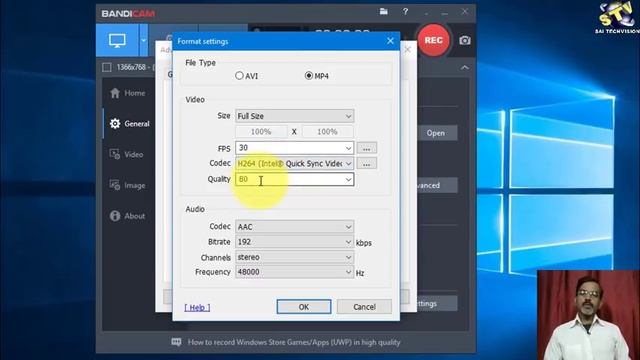Image resolution: width=640 pixels, height=360 pixels.
Task: Click the Home house icon
Action: 115,93
